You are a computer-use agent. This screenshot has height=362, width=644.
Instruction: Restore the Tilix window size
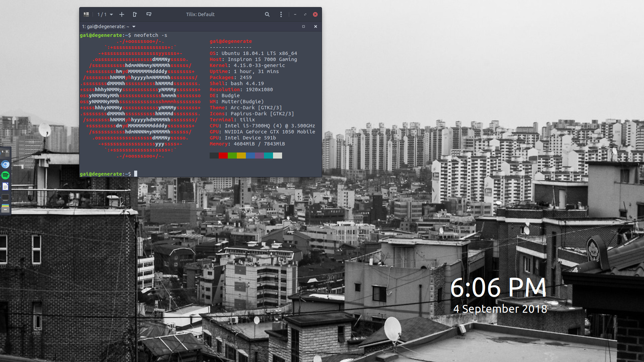(x=305, y=14)
